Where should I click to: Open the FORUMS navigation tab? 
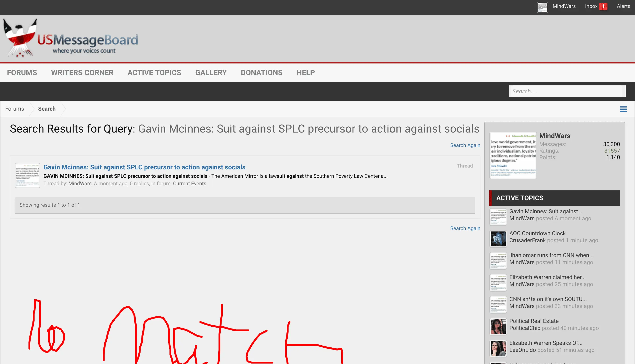(22, 73)
